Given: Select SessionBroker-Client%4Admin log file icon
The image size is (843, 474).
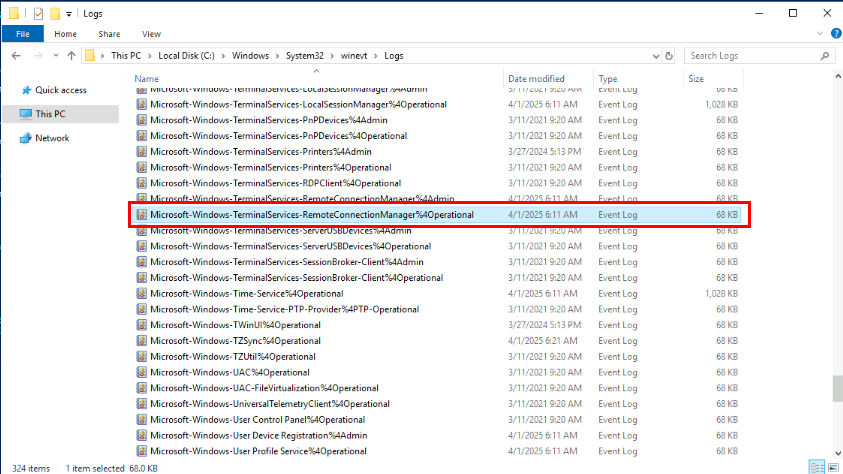Looking at the screenshot, I should coord(141,262).
